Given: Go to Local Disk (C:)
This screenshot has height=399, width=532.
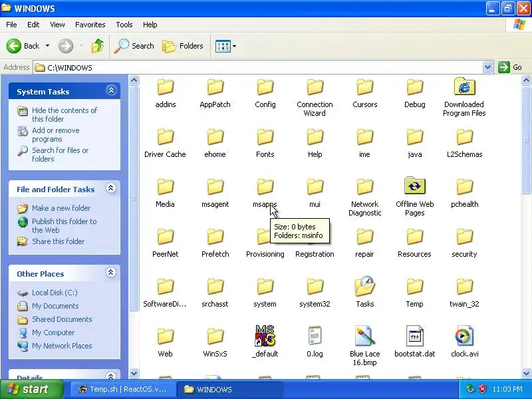Looking at the screenshot, I should [x=55, y=293].
